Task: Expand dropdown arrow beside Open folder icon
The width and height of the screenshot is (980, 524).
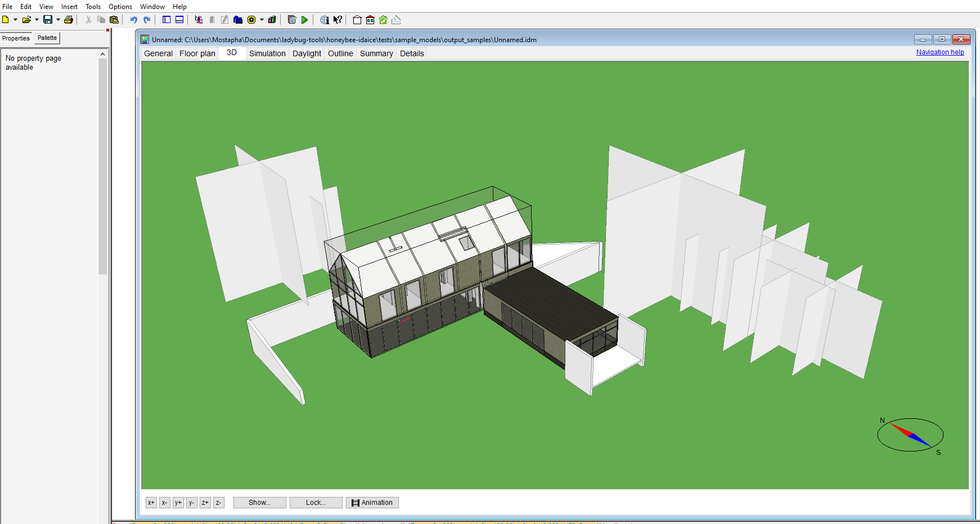Action: pos(37,20)
